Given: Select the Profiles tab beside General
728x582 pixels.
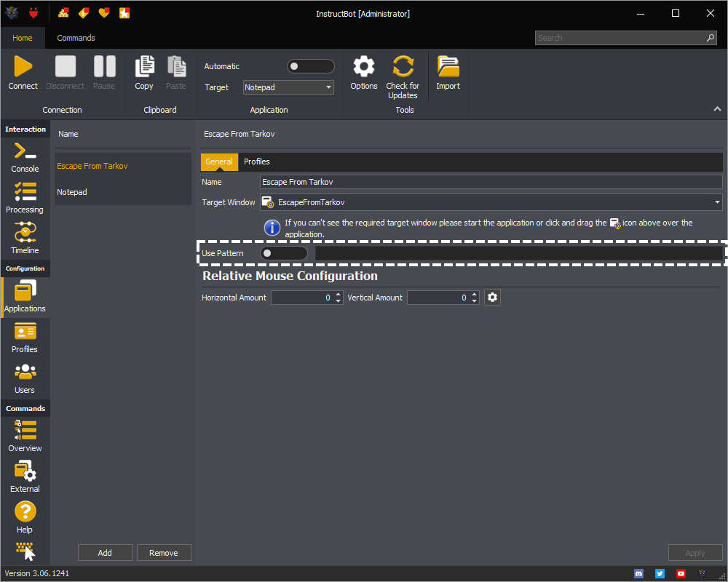Looking at the screenshot, I should [x=257, y=162].
